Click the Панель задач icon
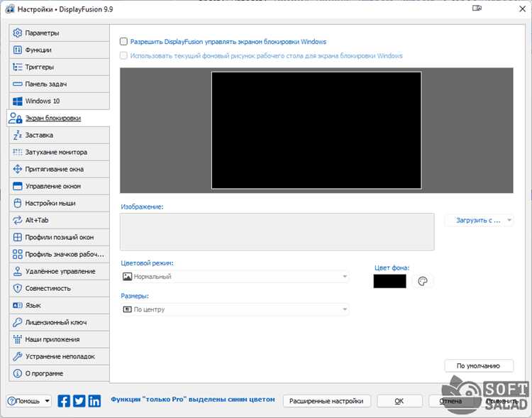The height and width of the screenshot is (418, 532). (17, 84)
